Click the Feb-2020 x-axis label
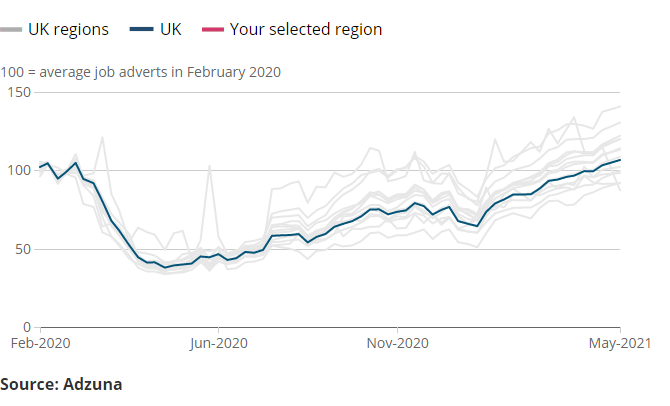The image size is (670, 406). tap(41, 343)
